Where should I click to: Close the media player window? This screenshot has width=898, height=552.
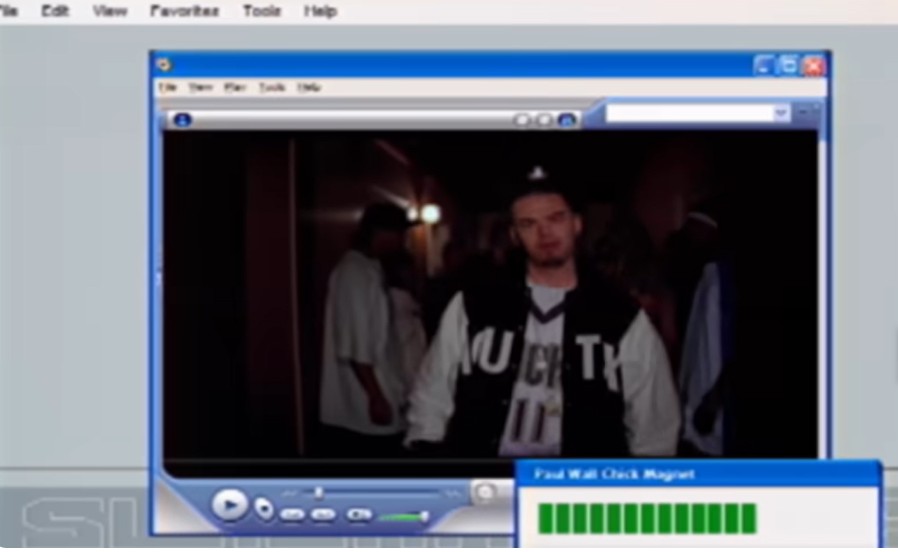pyautogui.click(x=814, y=66)
